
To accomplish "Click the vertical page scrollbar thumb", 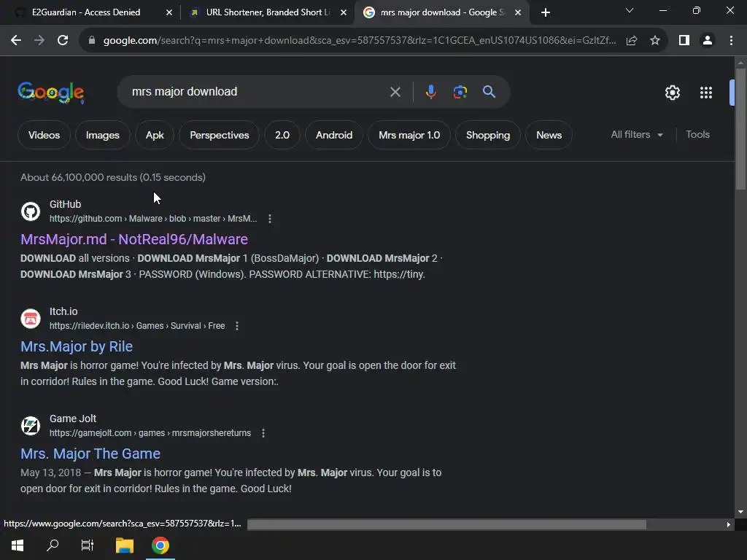I will [x=740, y=128].
